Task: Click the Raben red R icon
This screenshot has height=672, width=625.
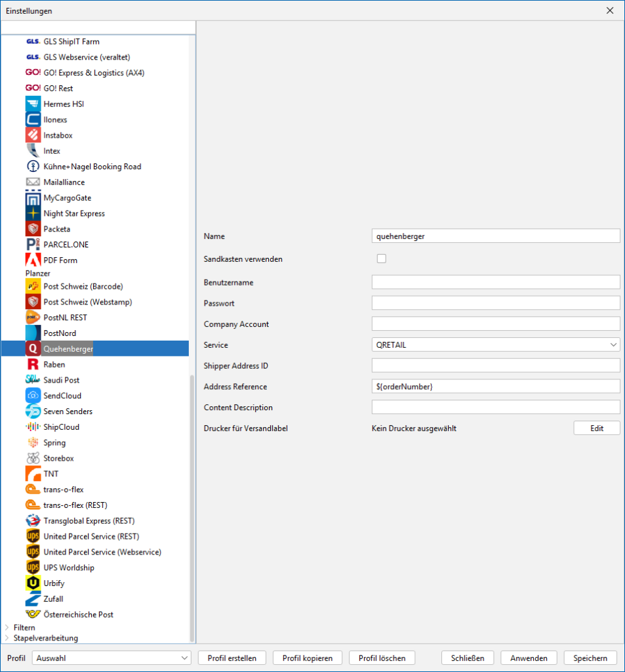Action: point(33,364)
